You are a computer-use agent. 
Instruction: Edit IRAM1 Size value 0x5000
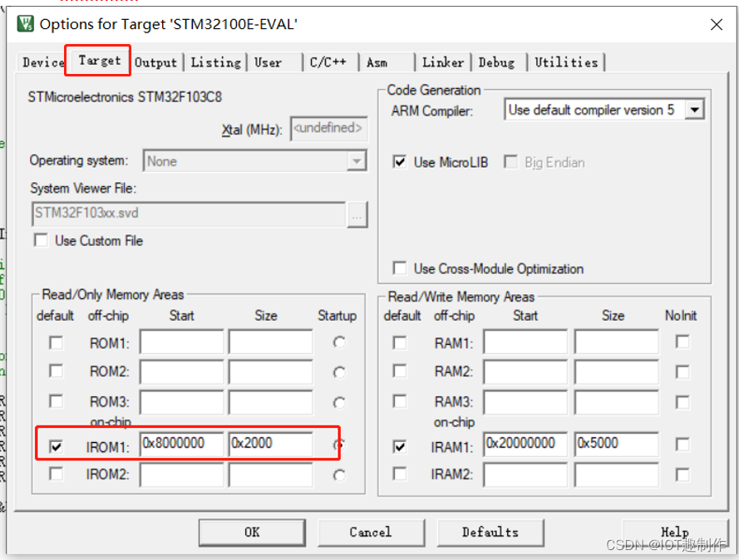tap(617, 444)
